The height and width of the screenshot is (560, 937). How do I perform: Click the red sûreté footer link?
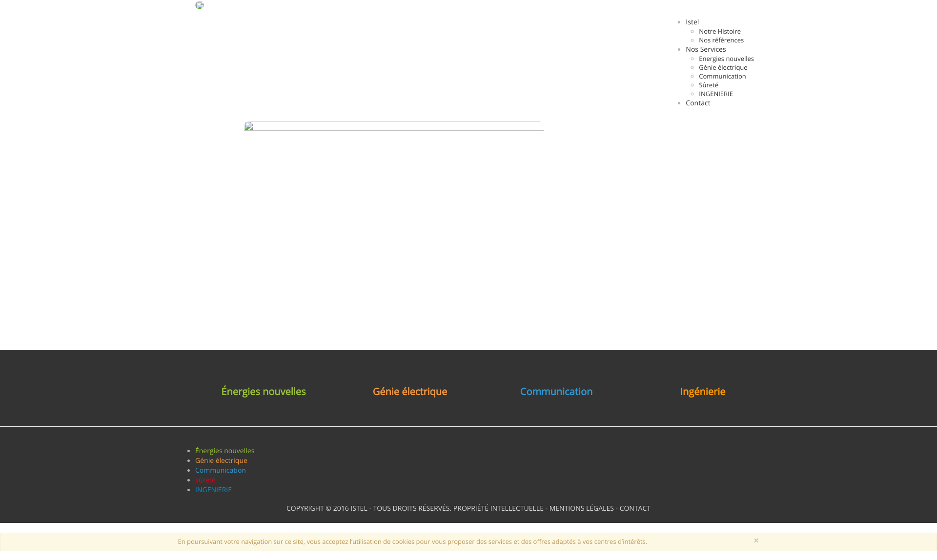(x=205, y=480)
